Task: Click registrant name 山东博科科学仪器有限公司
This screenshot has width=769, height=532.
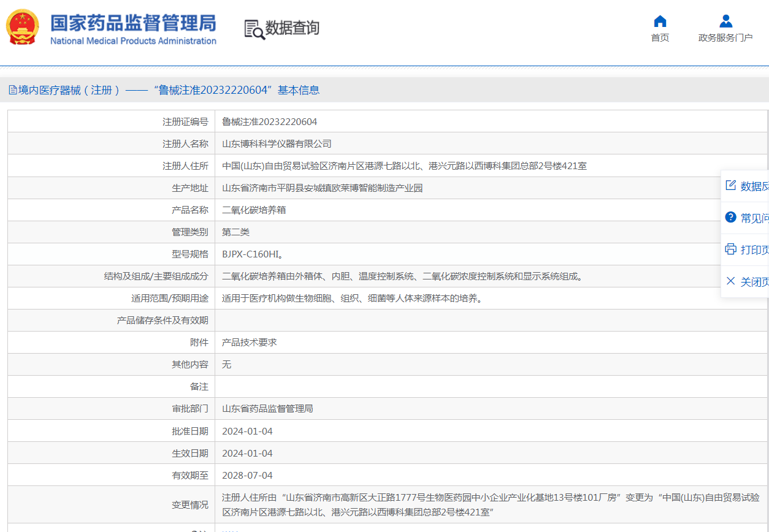Action: click(277, 144)
